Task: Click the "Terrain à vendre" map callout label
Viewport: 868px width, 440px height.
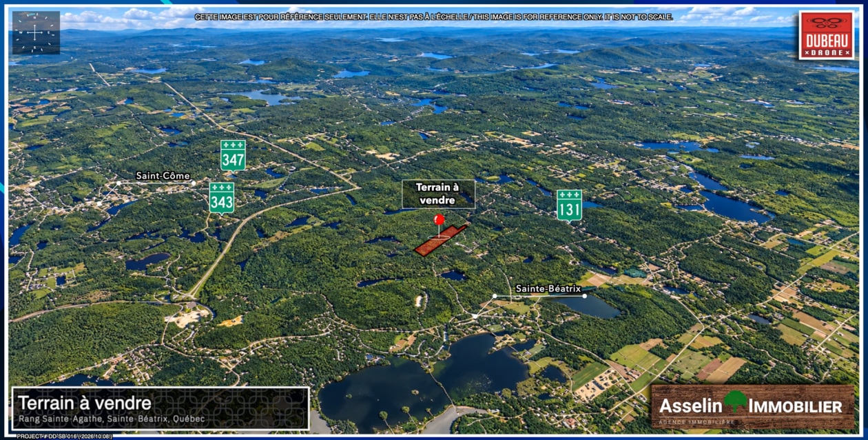Action: click(x=438, y=194)
